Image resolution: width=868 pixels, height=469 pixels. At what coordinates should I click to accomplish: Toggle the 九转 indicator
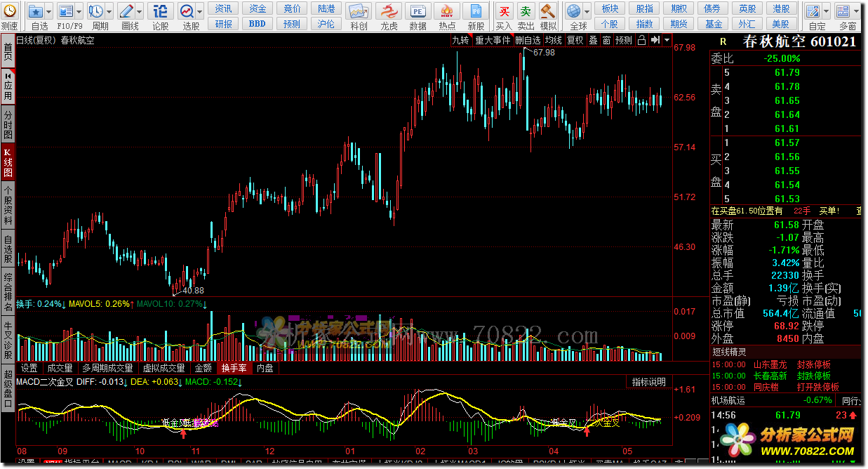coord(460,40)
